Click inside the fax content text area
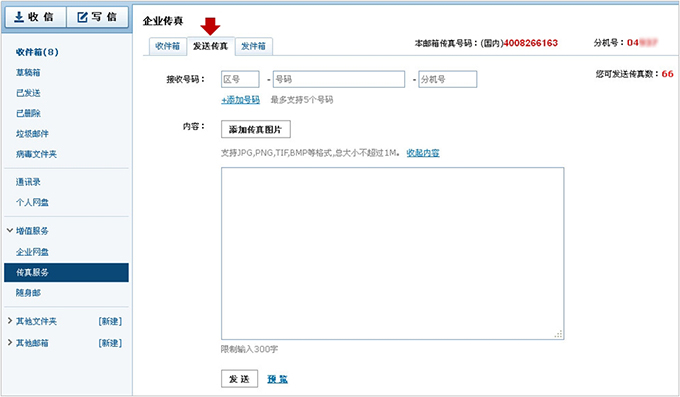This screenshot has height=397, width=680. 392,253
